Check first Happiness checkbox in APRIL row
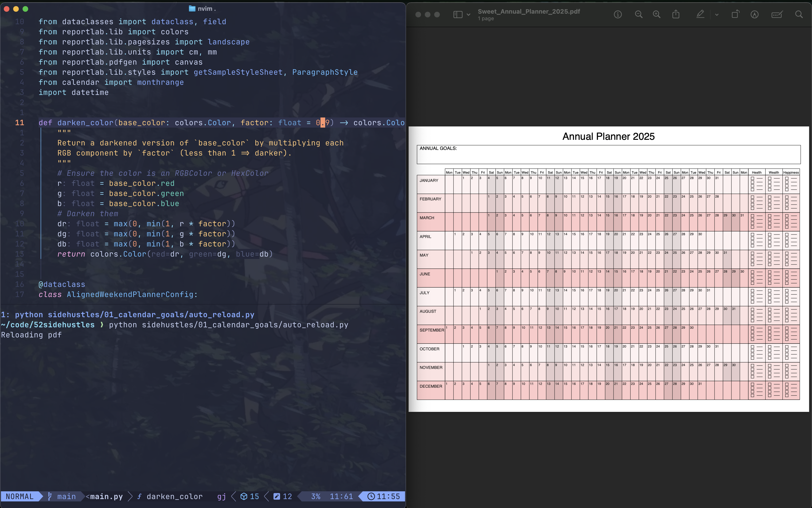Screen dimensions: 812x508 click(x=787, y=234)
